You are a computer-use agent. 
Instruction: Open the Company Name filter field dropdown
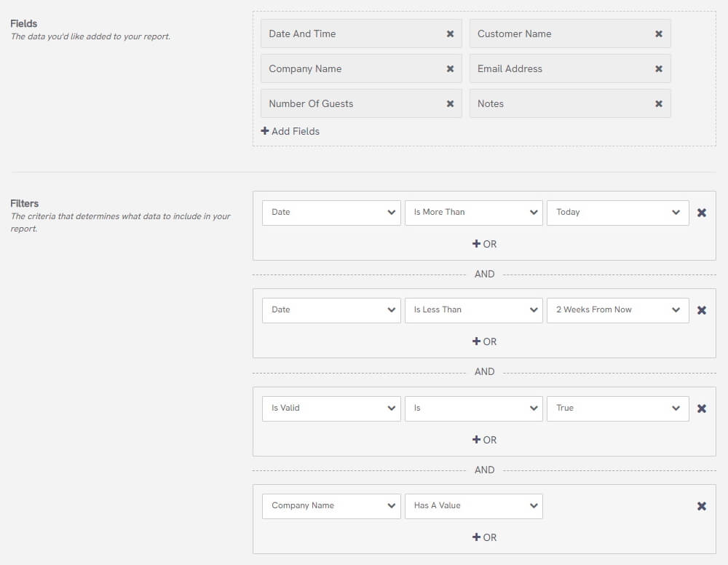[331, 506]
